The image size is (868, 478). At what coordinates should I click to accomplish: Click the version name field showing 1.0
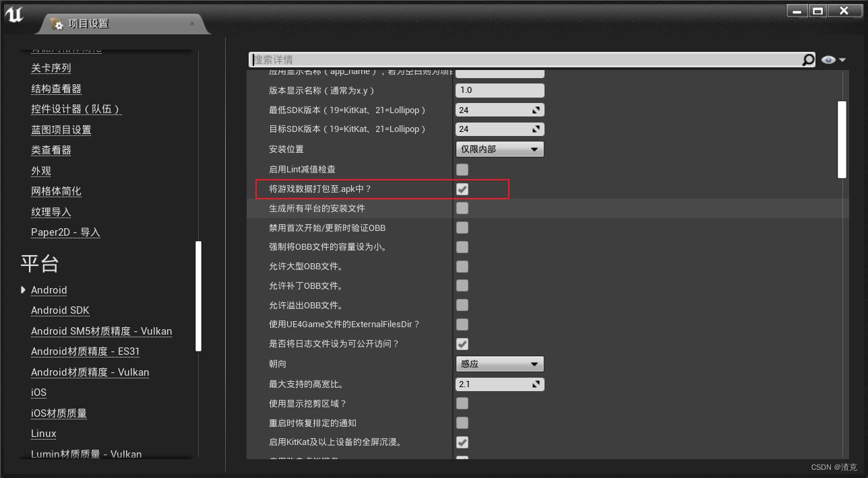[x=499, y=90]
